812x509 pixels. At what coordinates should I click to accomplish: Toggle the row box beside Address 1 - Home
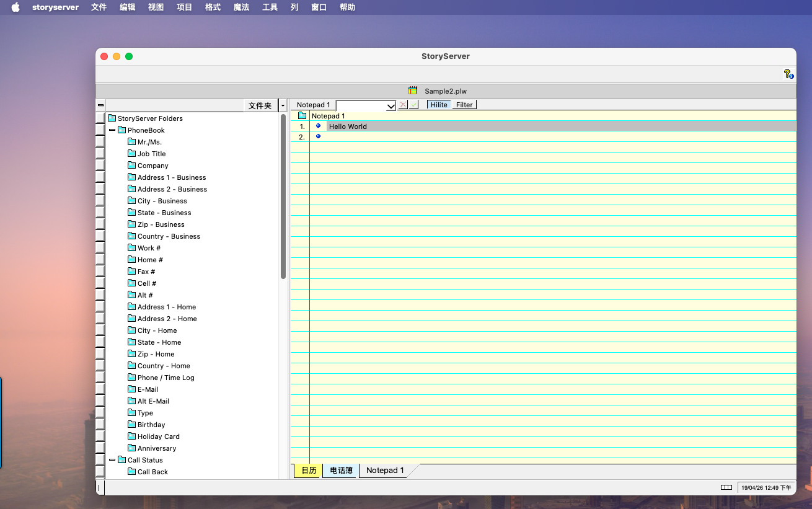pos(100,307)
